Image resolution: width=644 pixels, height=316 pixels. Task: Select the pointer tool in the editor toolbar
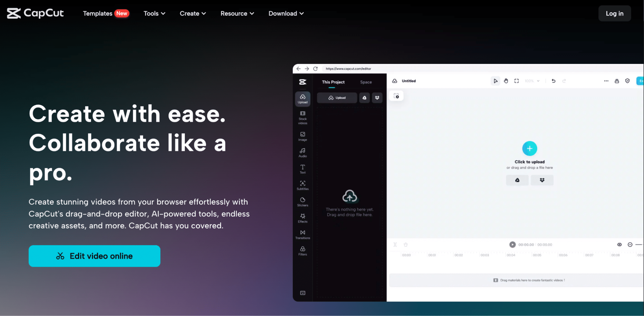pos(495,81)
